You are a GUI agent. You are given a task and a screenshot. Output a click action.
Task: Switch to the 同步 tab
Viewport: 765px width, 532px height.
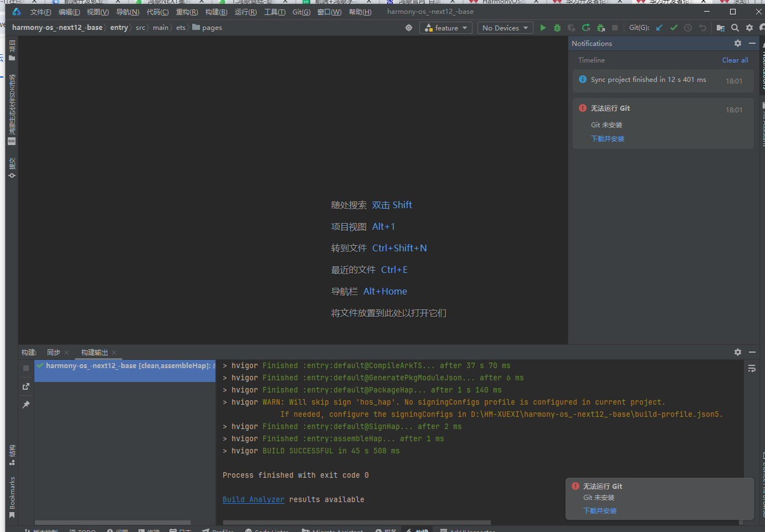click(54, 353)
